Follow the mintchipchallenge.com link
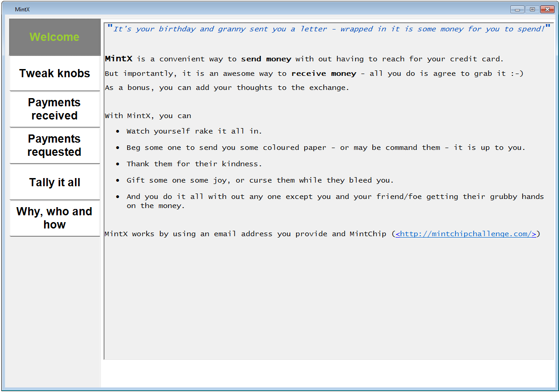The image size is (559, 392). coord(466,234)
